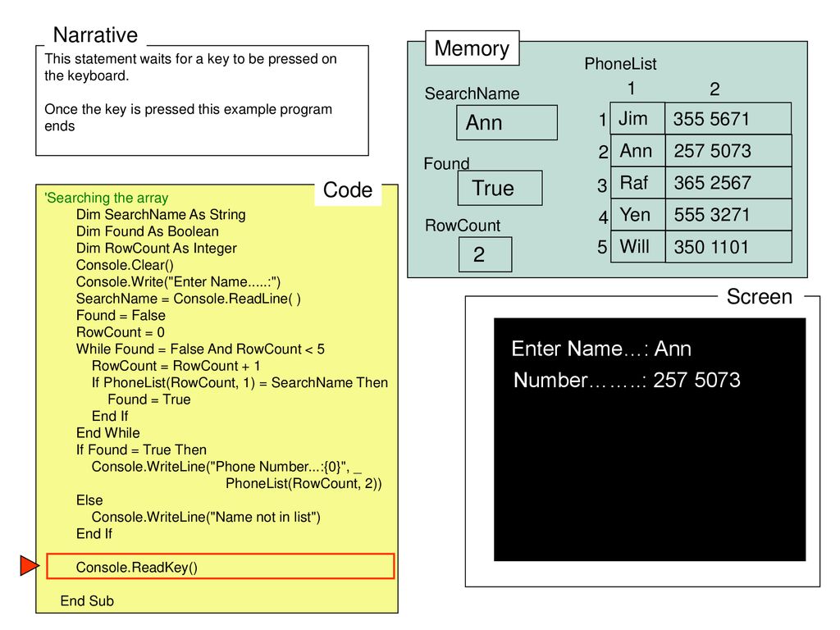840x630 pixels.
Task: Select the Yen cell in PhoneList
Action: pos(637,215)
